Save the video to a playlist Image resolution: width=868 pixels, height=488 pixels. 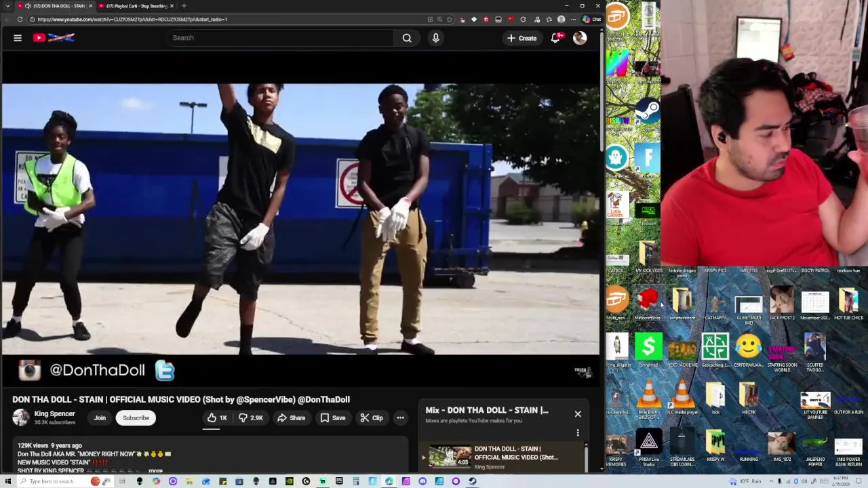click(333, 418)
